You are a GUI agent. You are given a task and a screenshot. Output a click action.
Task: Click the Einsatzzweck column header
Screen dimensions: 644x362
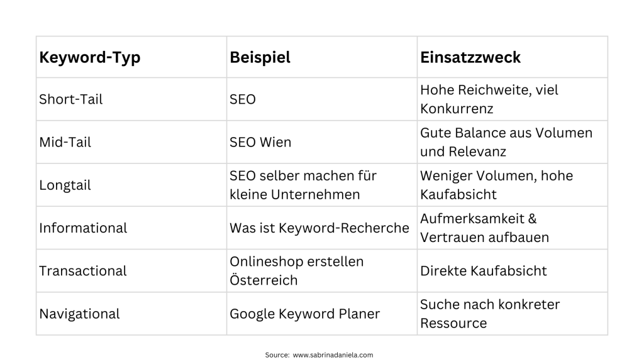470,57
